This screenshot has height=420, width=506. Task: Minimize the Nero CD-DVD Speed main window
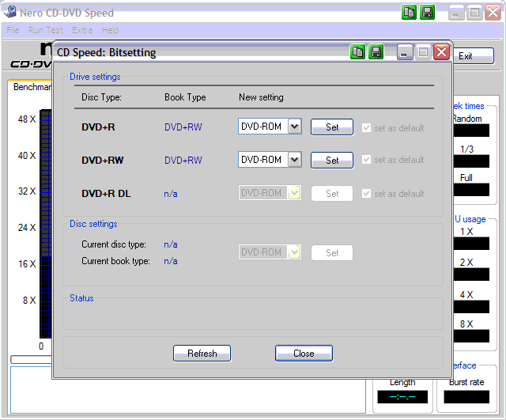click(x=455, y=13)
